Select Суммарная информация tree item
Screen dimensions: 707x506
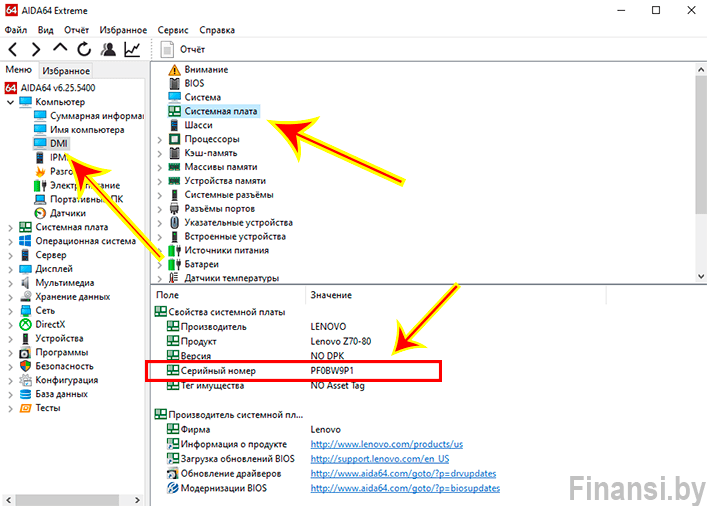[89, 116]
